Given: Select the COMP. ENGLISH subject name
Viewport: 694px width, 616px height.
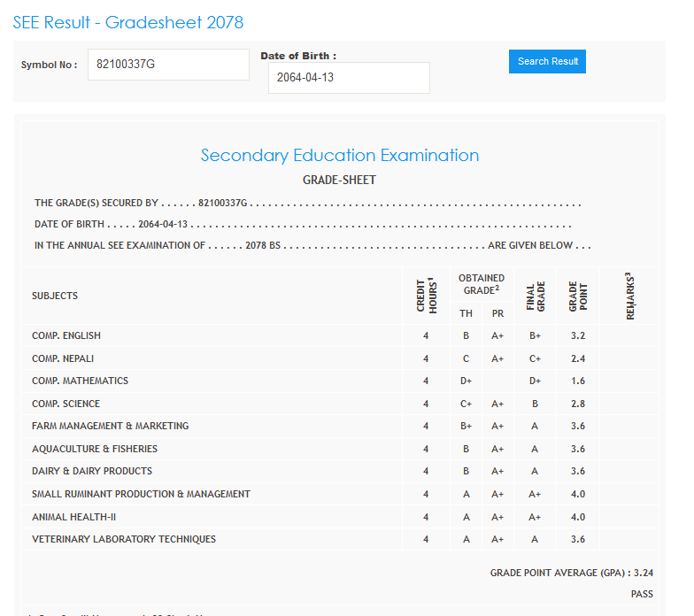Looking at the screenshot, I should point(66,335).
